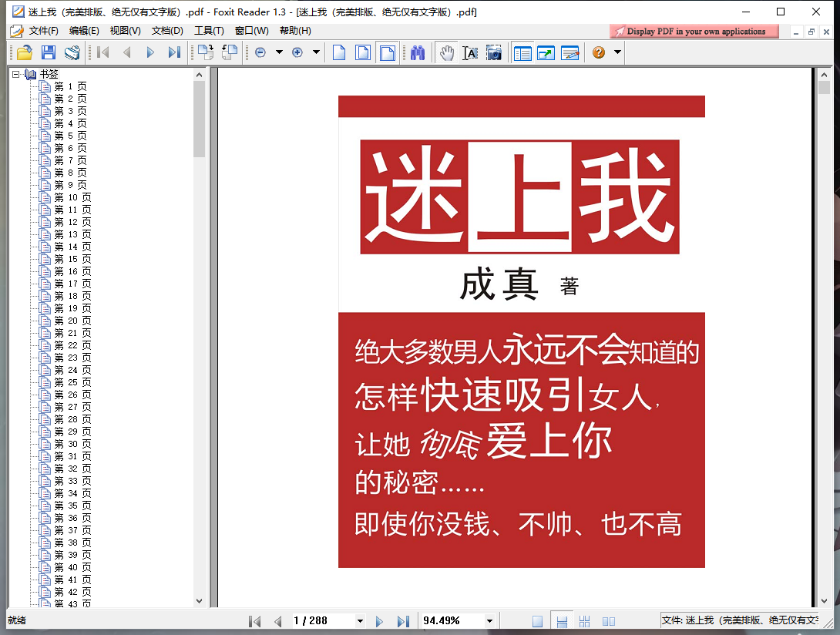
Task: Open the 文件(F) menu
Action: 43,31
